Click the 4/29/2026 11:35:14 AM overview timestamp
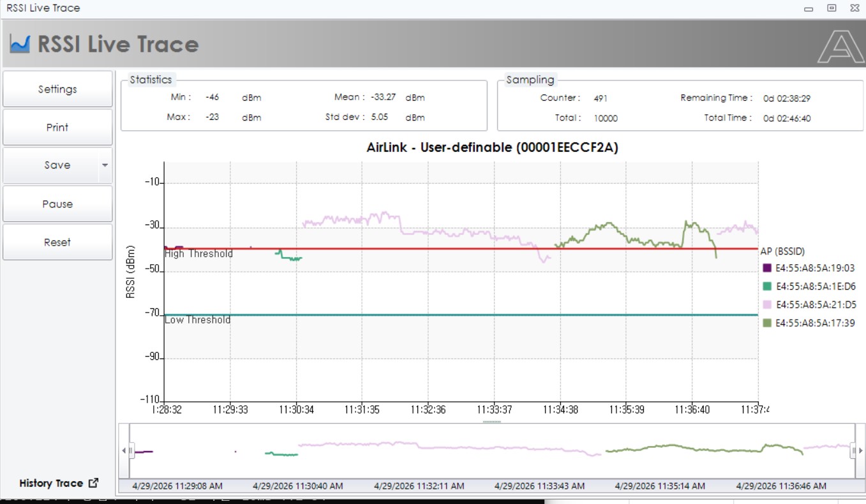This screenshot has height=504, width=866. coord(659,486)
